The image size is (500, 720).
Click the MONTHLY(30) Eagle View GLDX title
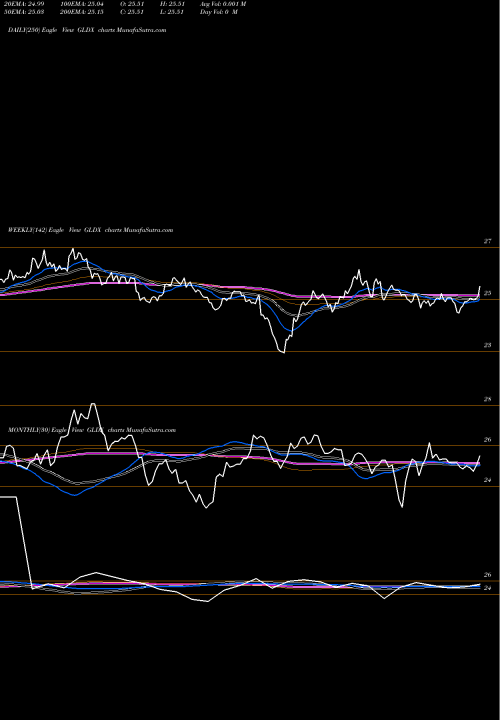coord(92,430)
